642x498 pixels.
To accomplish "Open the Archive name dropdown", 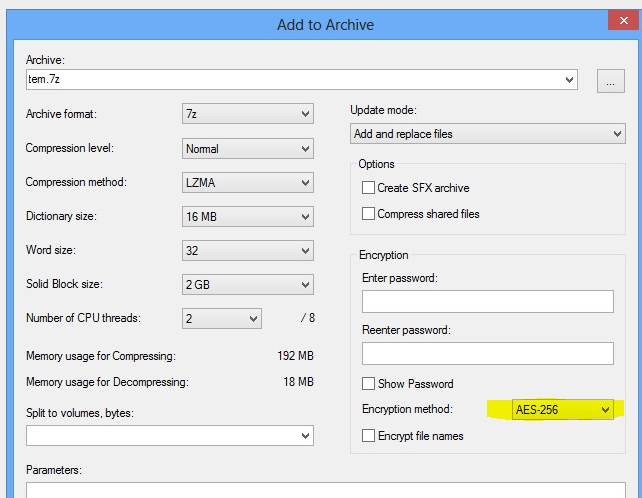I will (x=569, y=79).
